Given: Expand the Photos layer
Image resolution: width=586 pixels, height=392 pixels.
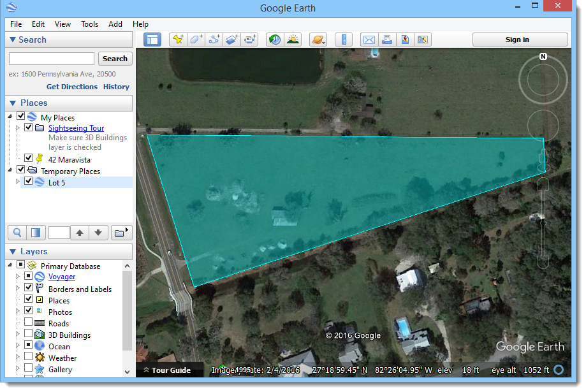Looking at the screenshot, I should pos(18,311).
